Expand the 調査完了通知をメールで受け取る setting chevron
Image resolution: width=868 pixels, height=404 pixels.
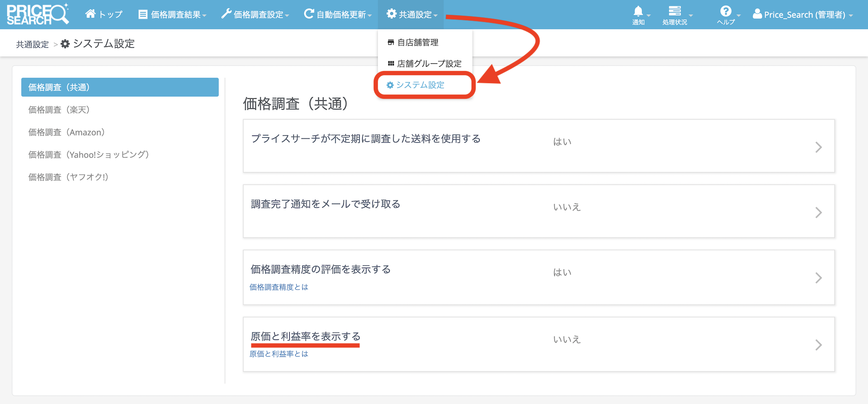[x=818, y=212]
